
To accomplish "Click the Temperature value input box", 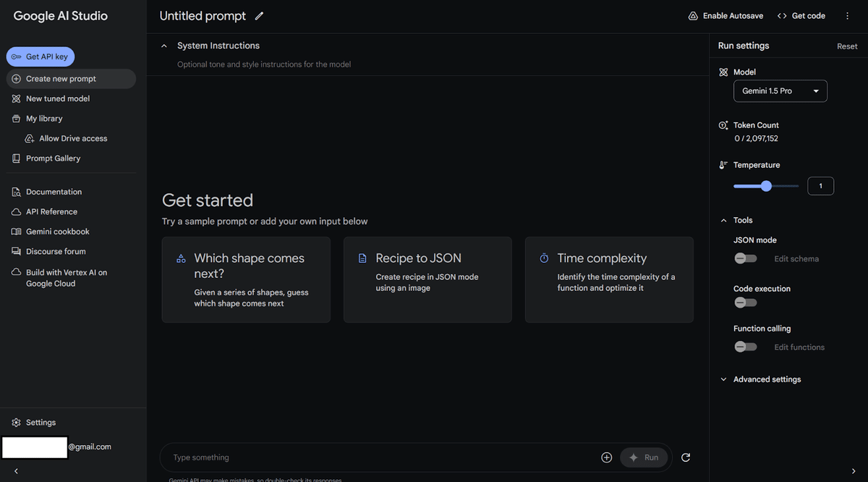I will pos(820,186).
